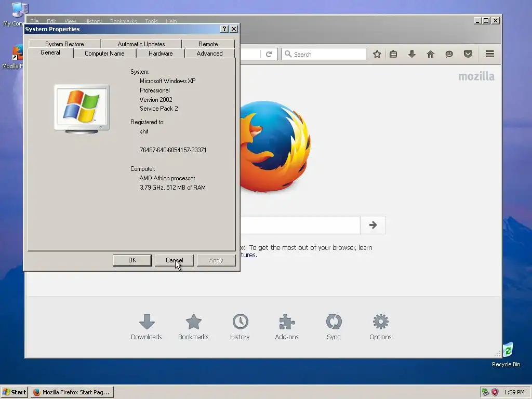532x399 pixels.
Task: Click the 'Service Pack 2' text
Action: pos(159,109)
